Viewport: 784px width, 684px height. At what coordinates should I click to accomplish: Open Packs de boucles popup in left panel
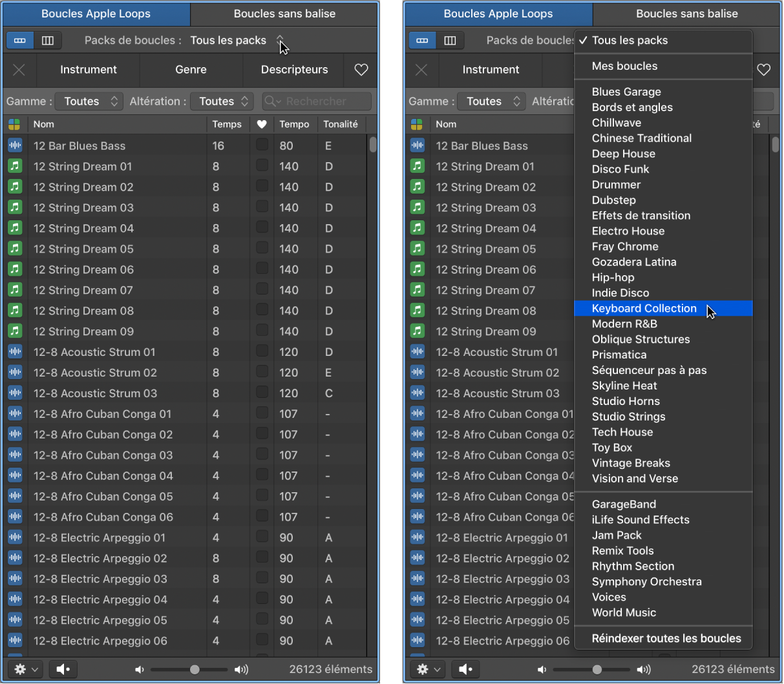pyautogui.click(x=237, y=40)
